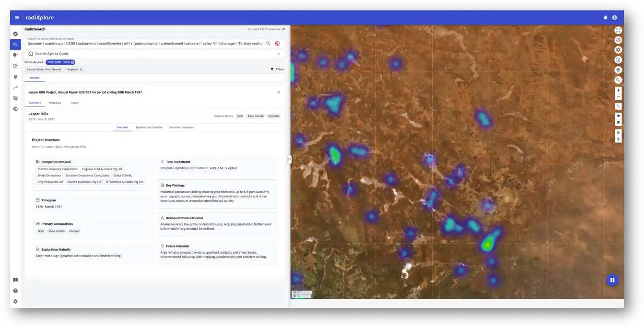Toggle the map-off icon beside search
Image resolution: width=644 pixels, height=328 pixels.
pos(277,44)
